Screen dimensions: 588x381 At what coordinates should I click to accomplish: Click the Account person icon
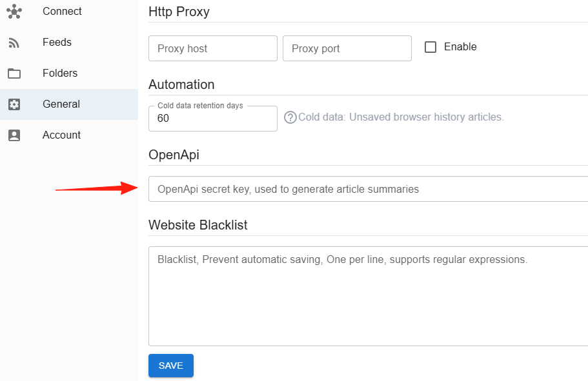point(14,135)
